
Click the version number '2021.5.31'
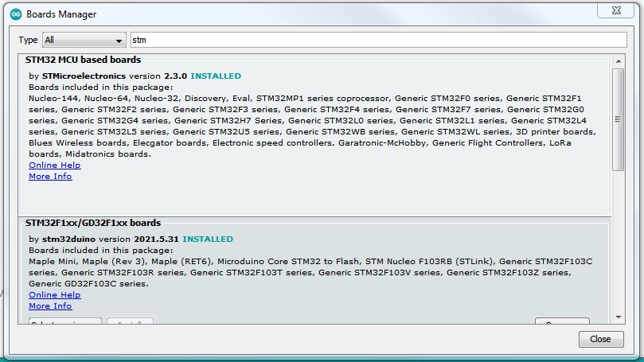tap(157, 239)
